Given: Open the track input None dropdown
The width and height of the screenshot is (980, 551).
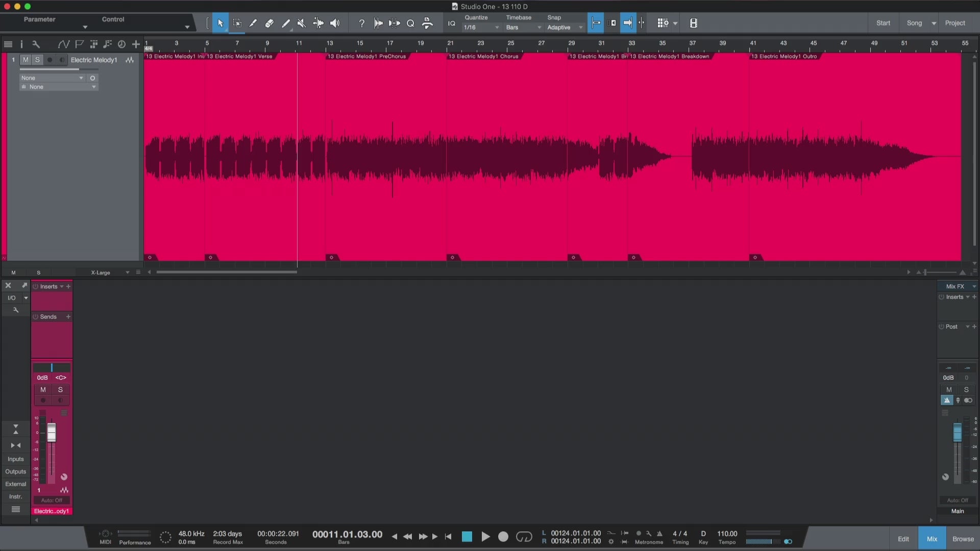Looking at the screenshot, I should point(52,78).
